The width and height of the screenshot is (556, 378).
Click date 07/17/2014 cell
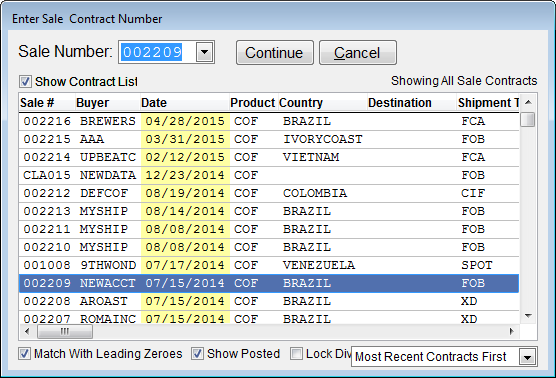pyautogui.click(x=185, y=266)
